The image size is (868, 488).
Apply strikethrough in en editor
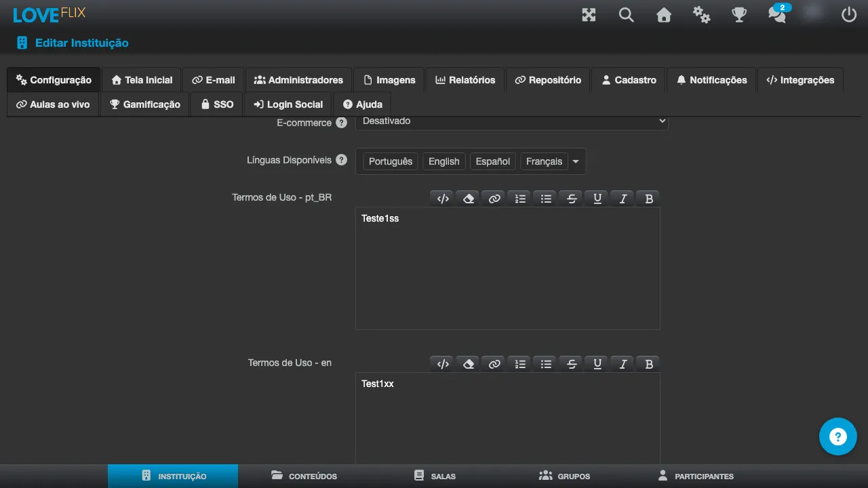(x=572, y=363)
